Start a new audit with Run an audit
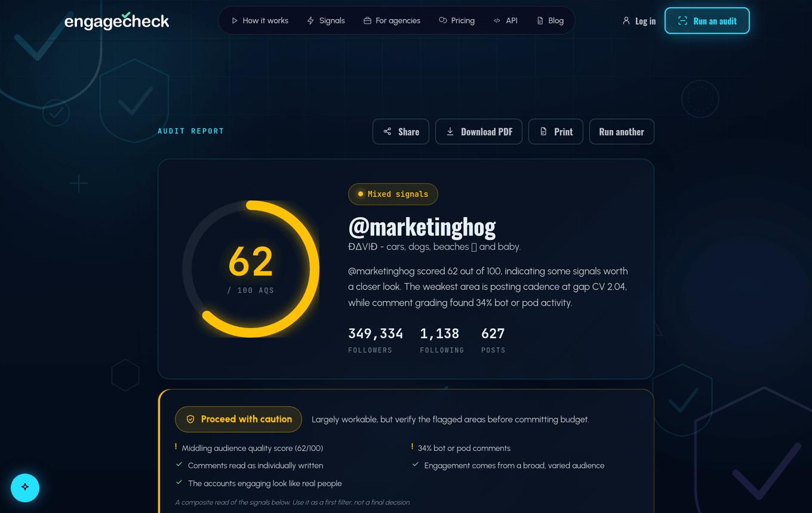 (707, 21)
